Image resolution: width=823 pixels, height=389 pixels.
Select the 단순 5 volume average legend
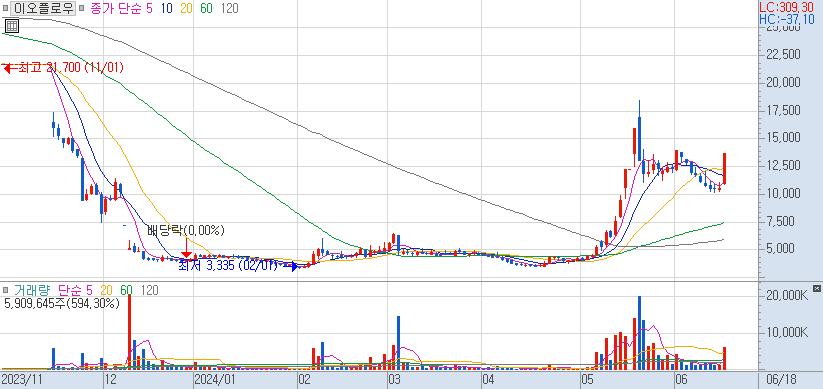pyautogui.click(x=75, y=290)
